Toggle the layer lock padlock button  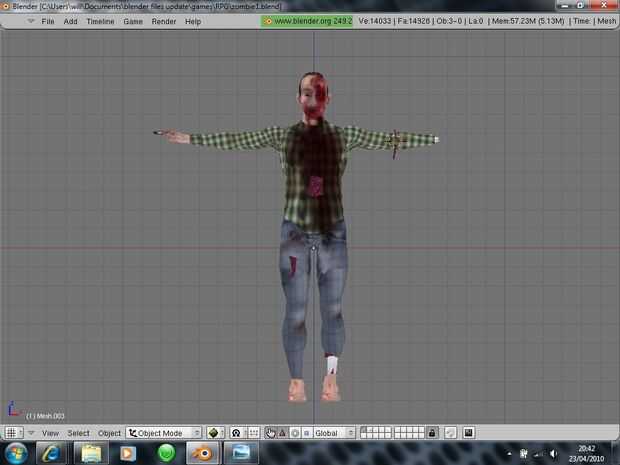(432, 433)
